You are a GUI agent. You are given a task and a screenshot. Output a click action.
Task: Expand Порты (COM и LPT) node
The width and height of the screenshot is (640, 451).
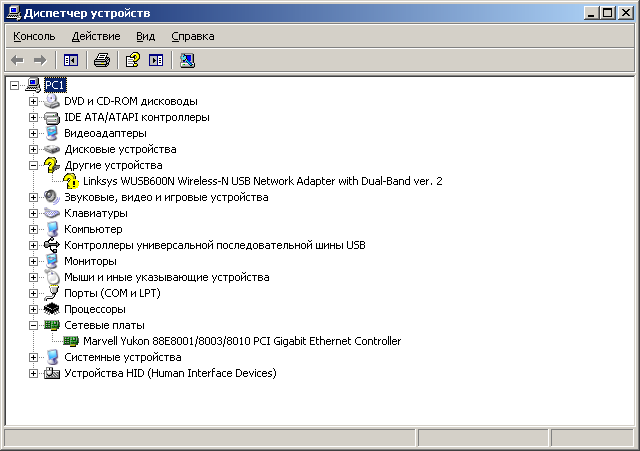[x=33, y=293]
